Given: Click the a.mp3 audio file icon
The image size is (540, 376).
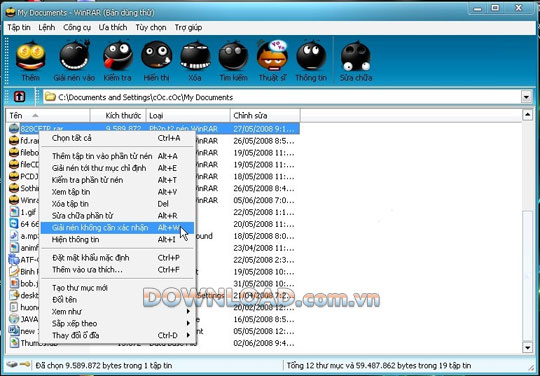Looking at the screenshot, I should pyautogui.click(x=14, y=236).
